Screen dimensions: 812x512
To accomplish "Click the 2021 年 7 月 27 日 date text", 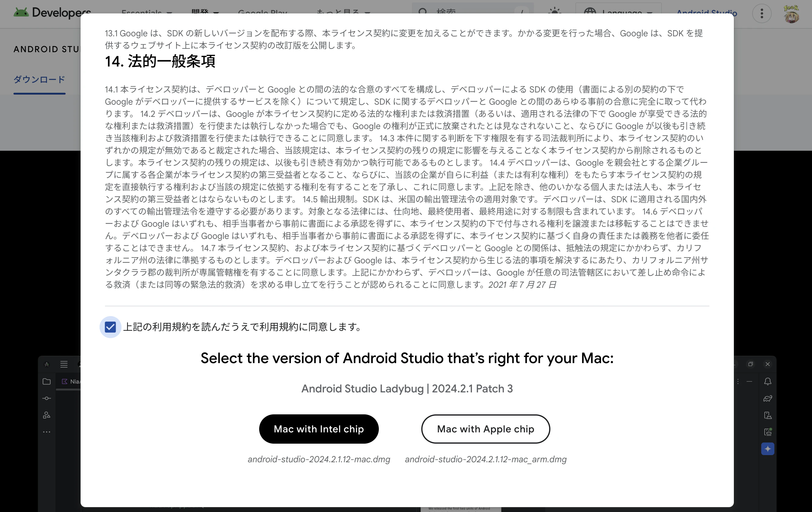I will [x=522, y=285].
